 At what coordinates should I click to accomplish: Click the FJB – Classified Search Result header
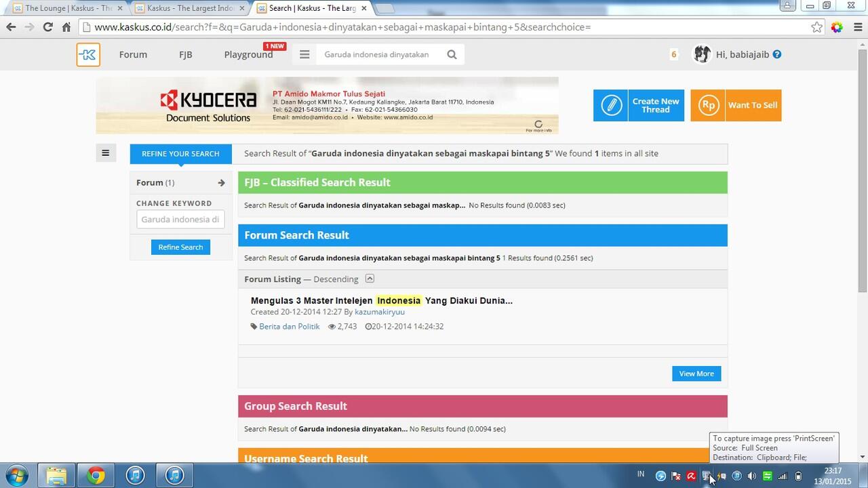click(483, 183)
